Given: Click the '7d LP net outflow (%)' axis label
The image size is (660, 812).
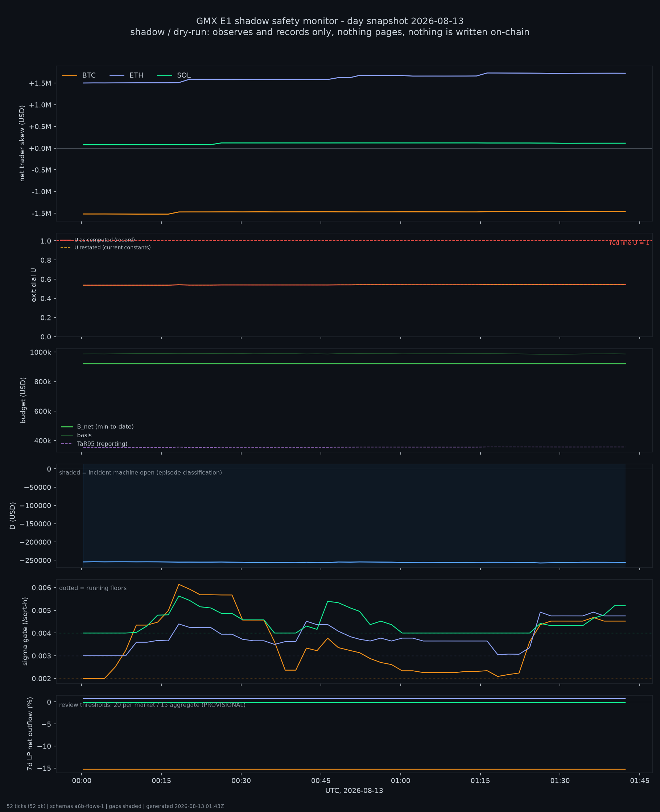Looking at the screenshot, I should 30,734.
